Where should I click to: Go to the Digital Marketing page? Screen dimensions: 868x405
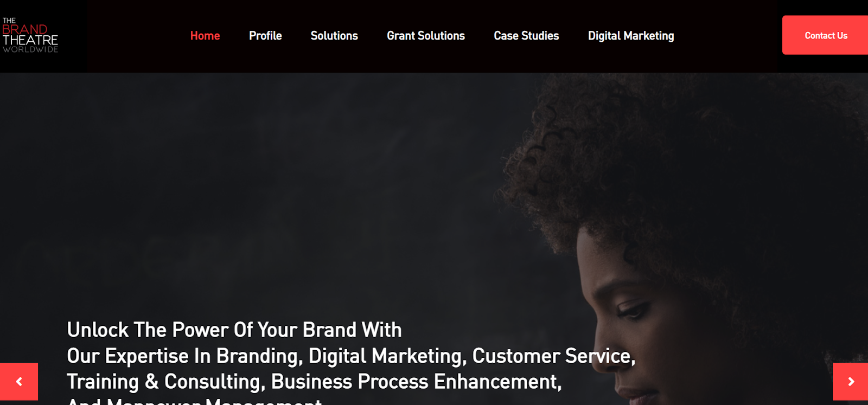click(631, 36)
